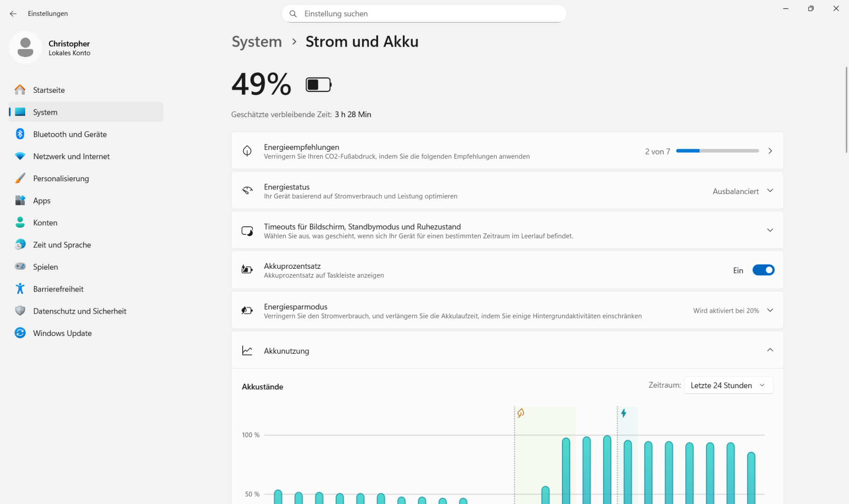
Task: Click the Personalisierung paintbrush icon
Action: point(20,178)
